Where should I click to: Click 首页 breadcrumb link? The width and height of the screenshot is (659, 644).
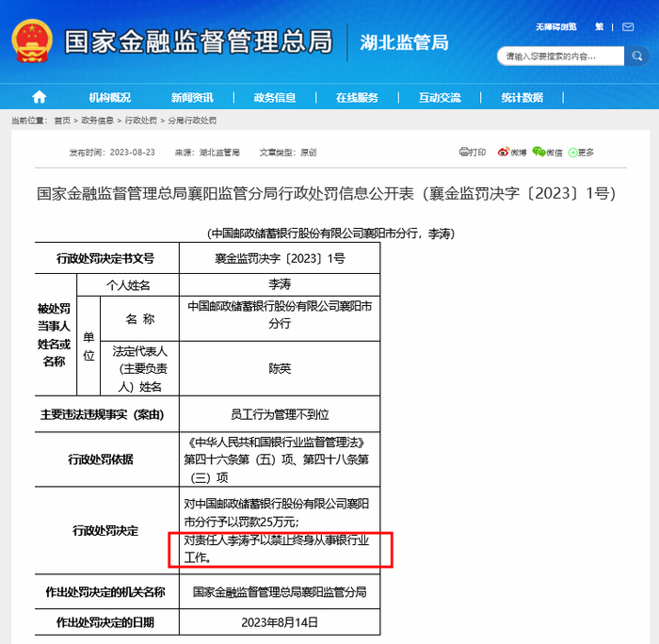(62, 121)
